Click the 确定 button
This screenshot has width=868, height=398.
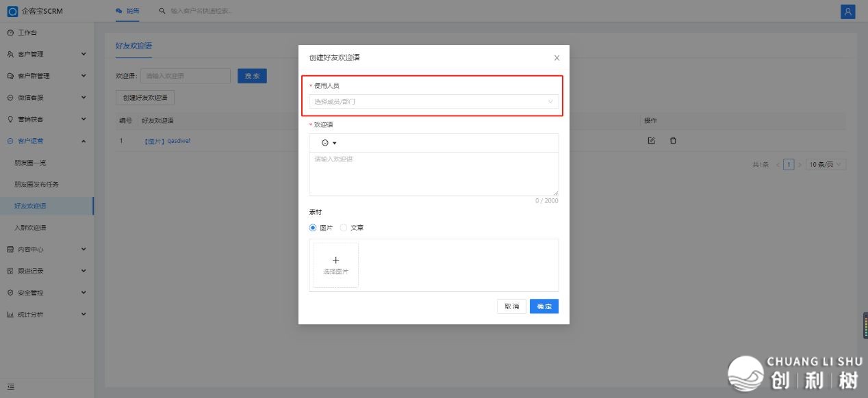[544, 306]
